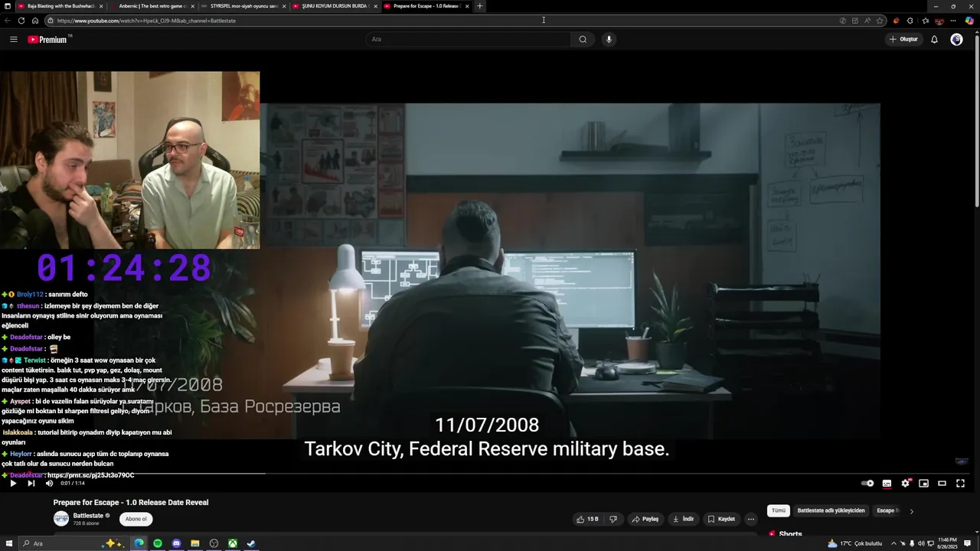Switch to the Anbernic retro game tab
This screenshot has width=980, height=551.
pos(152,6)
